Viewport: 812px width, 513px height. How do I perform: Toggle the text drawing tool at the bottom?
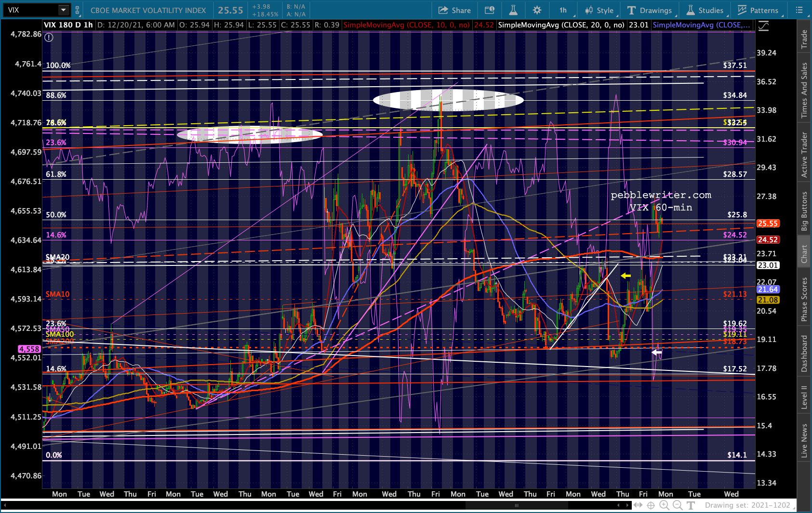click(691, 505)
